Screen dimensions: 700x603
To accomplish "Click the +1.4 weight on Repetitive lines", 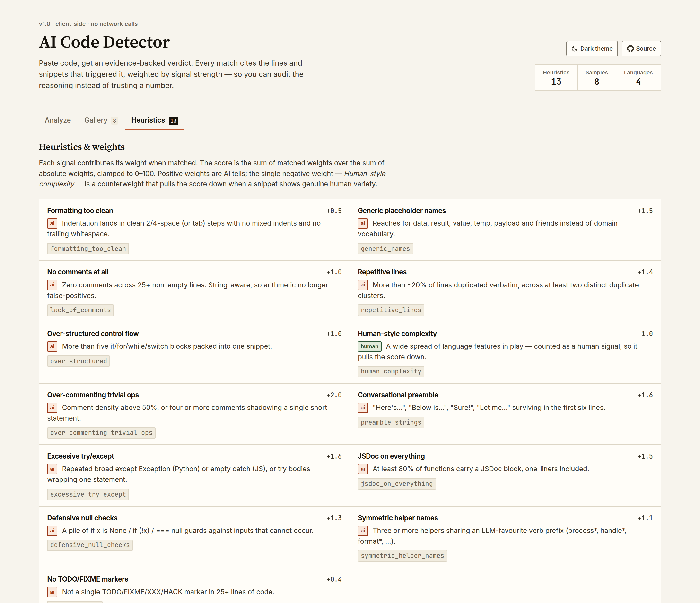I will click(x=645, y=272).
